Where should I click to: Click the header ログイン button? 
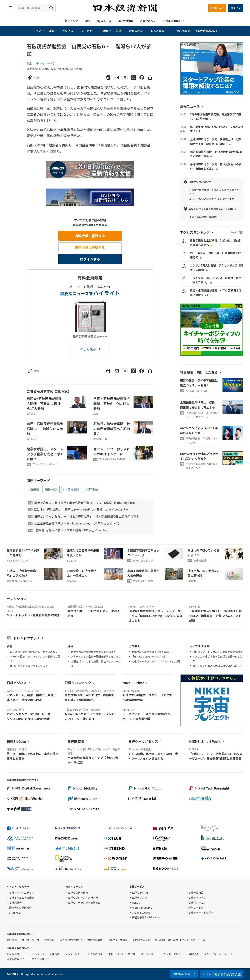(236, 8)
